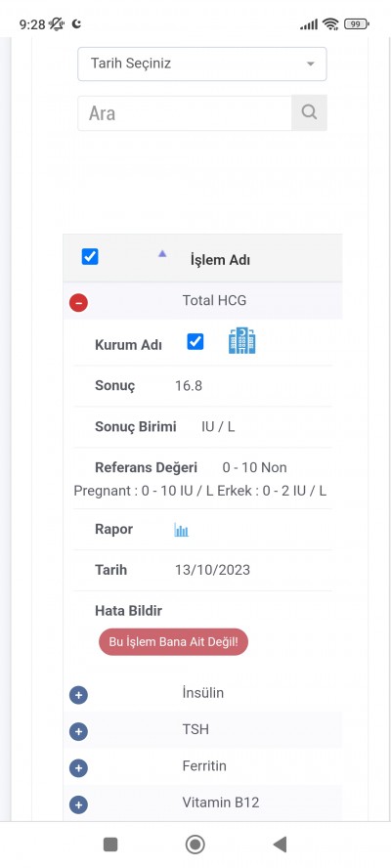The width and height of the screenshot is (391, 868).
Task: Click the İşlem Adı column header
Action: click(x=220, y=260)
